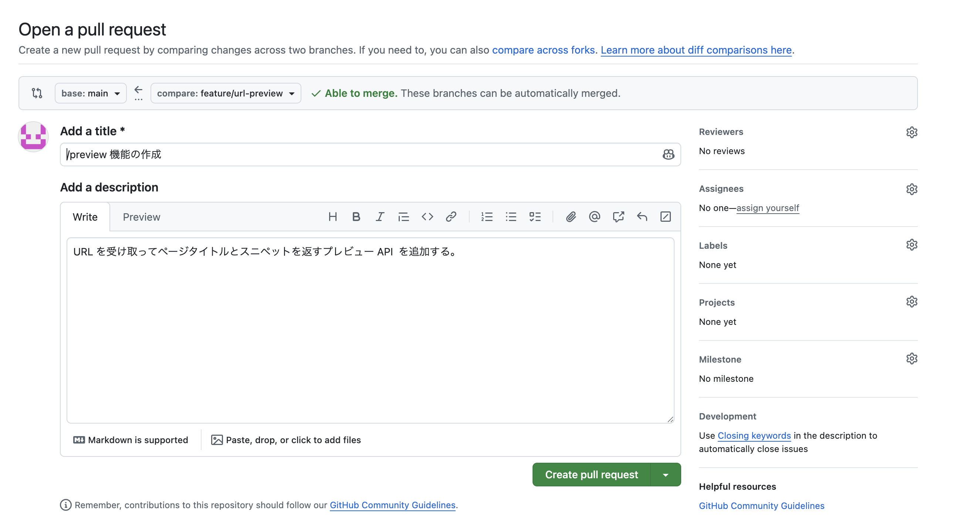Insert a code snippet
The image size is (980, 530).
427,217
